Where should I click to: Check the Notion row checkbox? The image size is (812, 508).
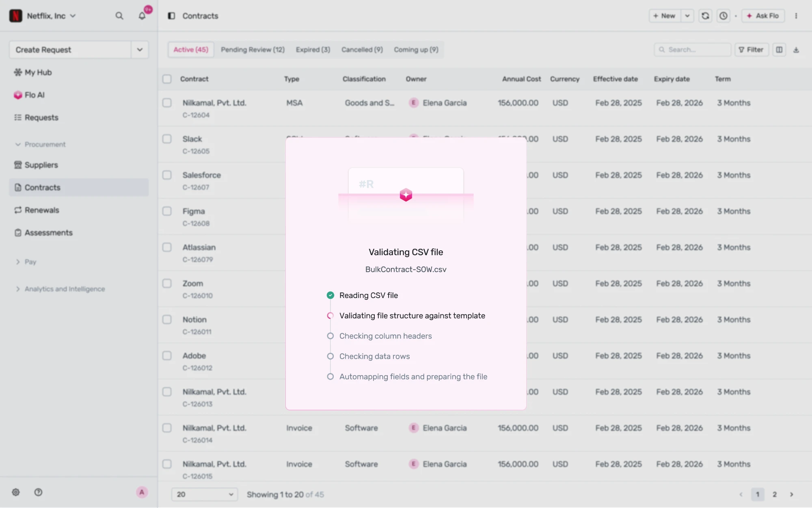[167, 319]
